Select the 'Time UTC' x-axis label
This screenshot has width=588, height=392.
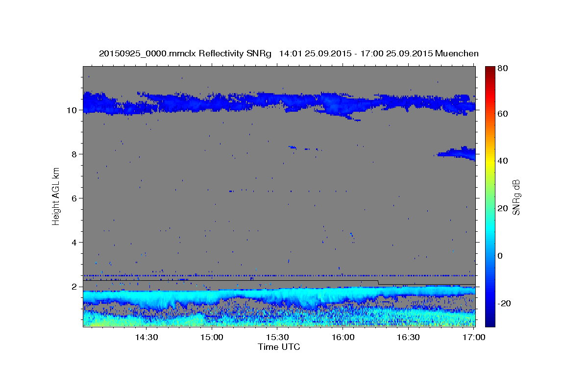pyautogui.click(x=279, y=347)
